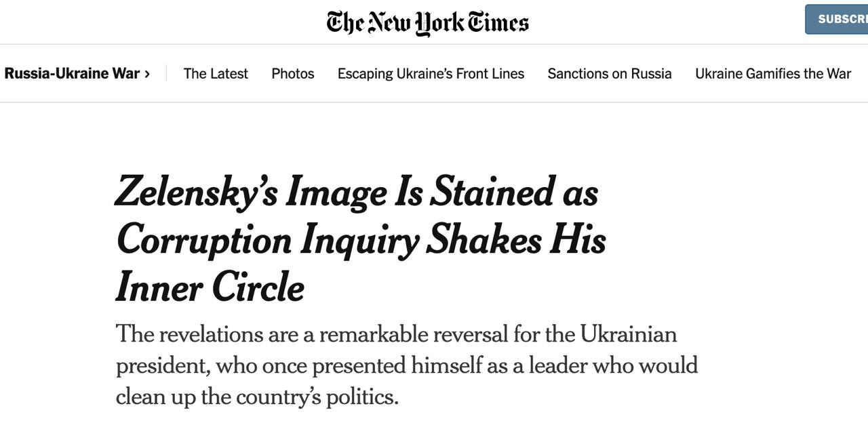Viewport: 868px width, 425px height.
Task: Click "Inner Circle" in the headline
Action: click(210, 287)
